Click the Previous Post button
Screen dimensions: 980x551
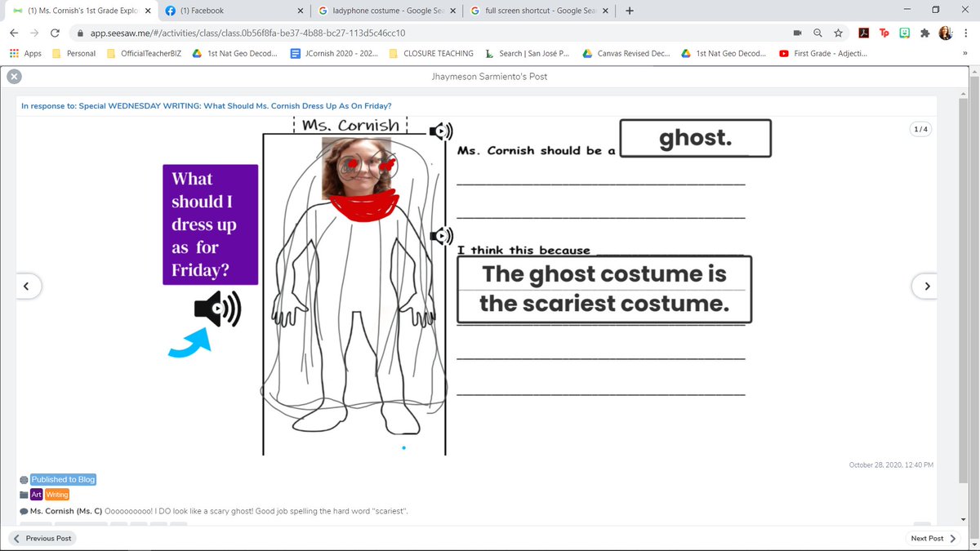(x=42, y=538)
